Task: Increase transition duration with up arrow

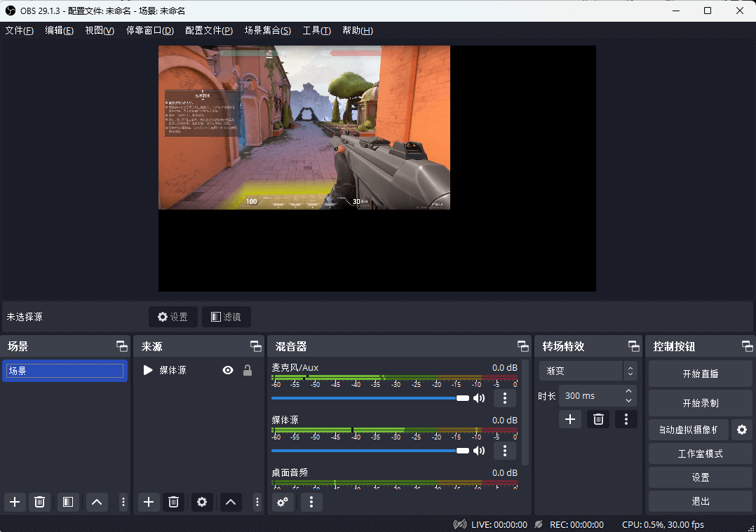Action: point(628,391)
